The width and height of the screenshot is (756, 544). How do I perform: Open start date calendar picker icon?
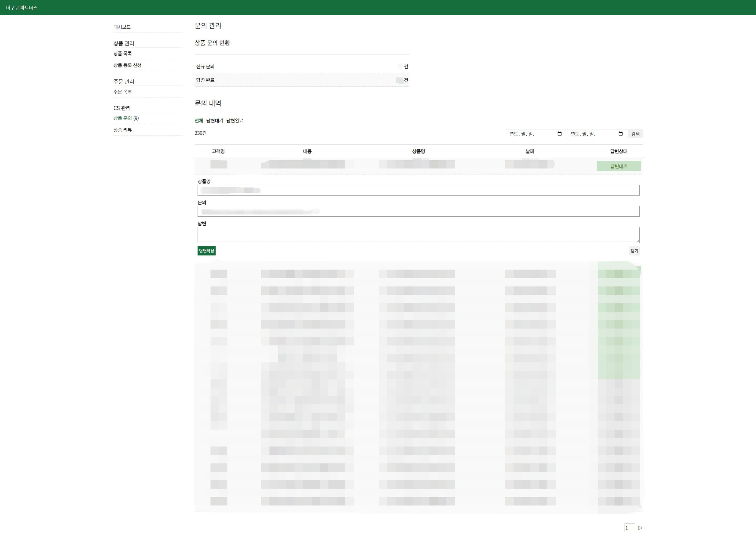(x=559, y=134)
